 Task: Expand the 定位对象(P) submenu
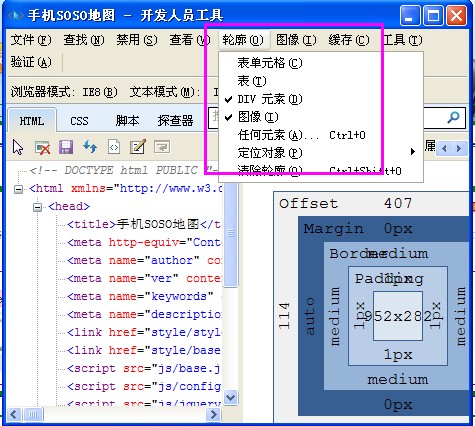coord(321,153)
